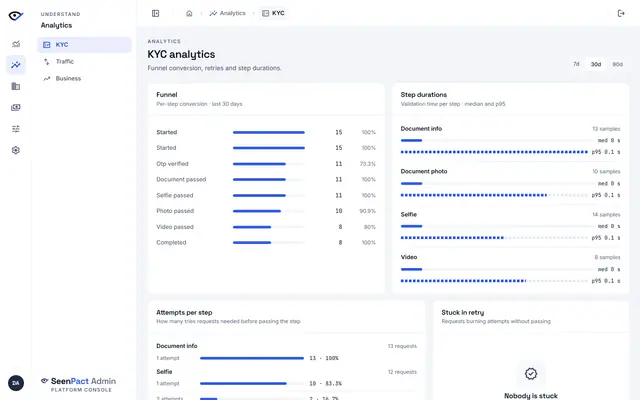Open the Analytics breadcrumb link

point(227,13)
